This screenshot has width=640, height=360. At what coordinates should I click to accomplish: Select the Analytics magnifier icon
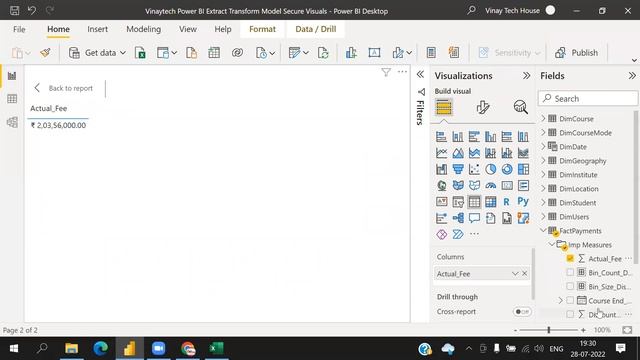(520, 107)
